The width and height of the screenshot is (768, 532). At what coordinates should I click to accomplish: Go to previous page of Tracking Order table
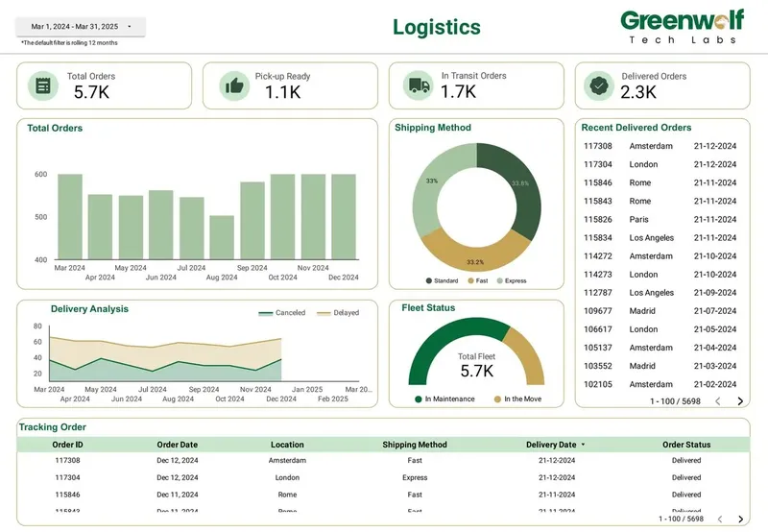[720, 519]
